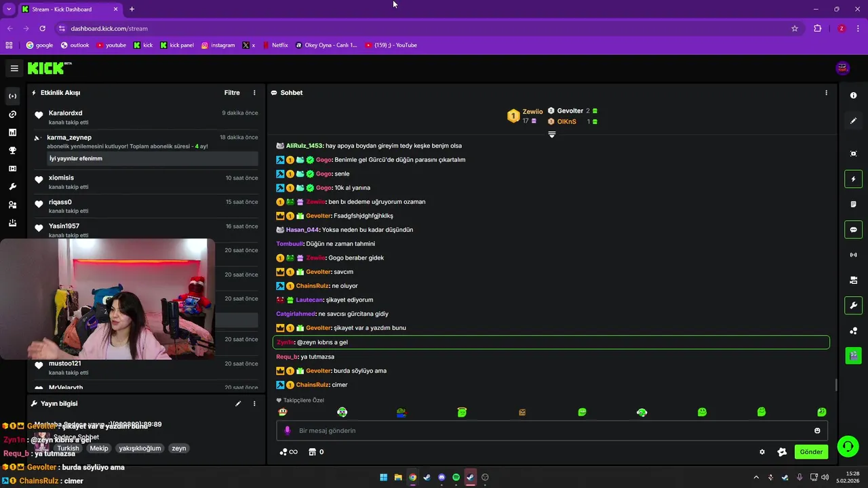Select Karalordxd follow event
This screenshot has height=488, width=868.
tap(146, 117)
